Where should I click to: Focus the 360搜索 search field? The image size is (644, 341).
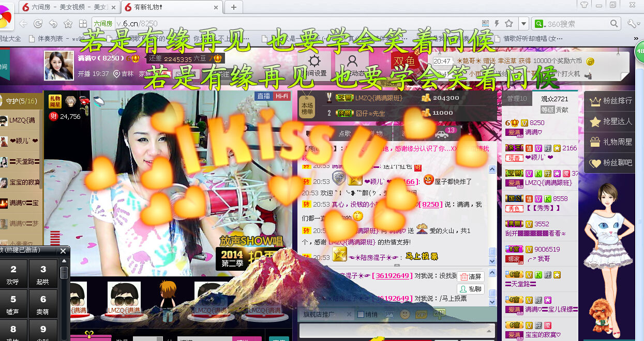point(576,24)
